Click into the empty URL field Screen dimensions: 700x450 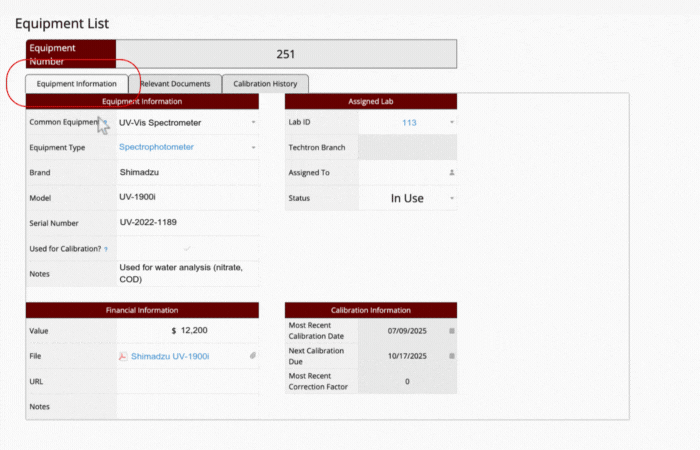[x=187, y=381]
